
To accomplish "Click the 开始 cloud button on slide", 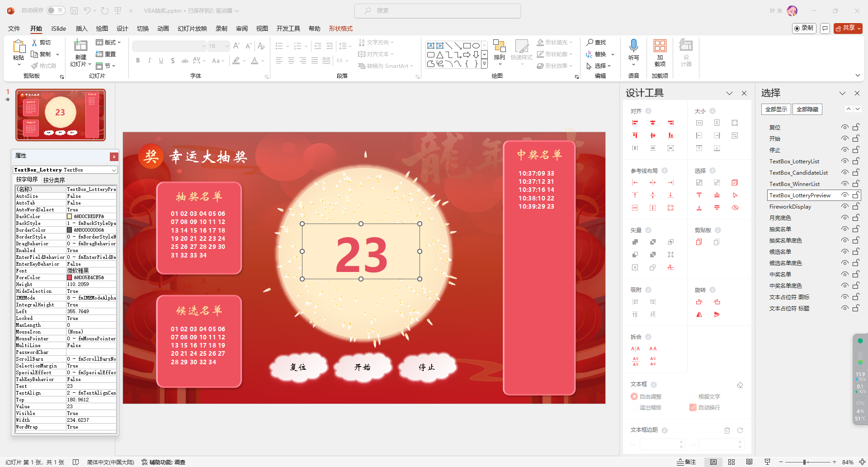I will (x=362, y=367).
